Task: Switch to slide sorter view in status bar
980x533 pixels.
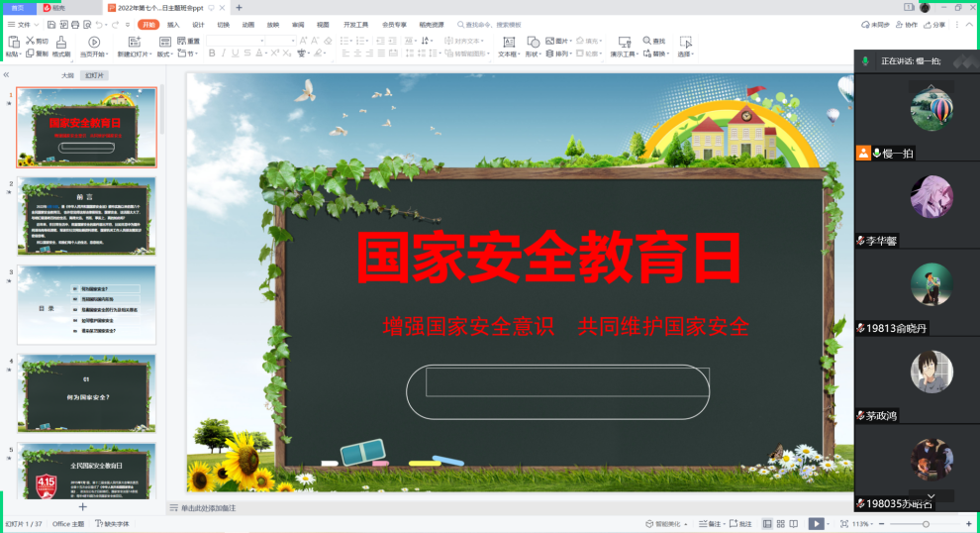Action: (780, 523)
